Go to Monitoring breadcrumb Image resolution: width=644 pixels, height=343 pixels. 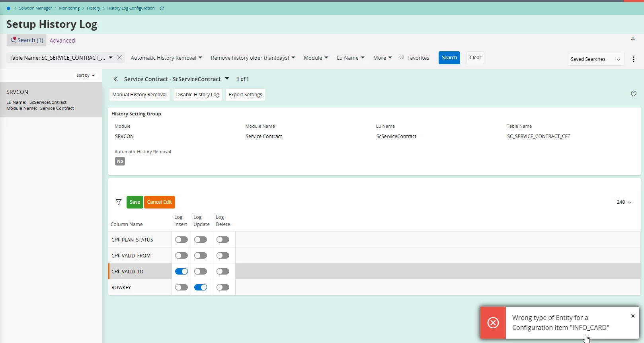pos(69,8)
